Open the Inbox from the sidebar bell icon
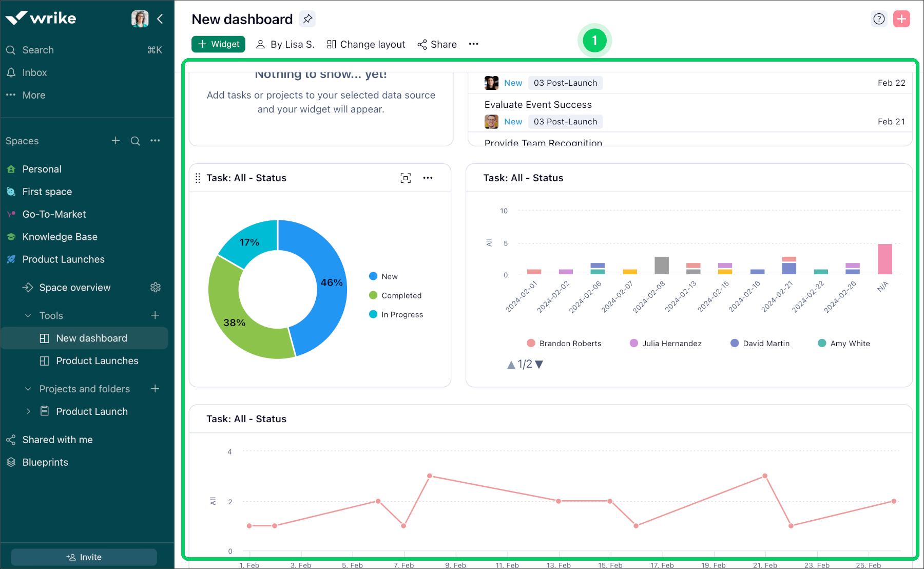The height and width of the screenshot is (569, 924). 11,72
